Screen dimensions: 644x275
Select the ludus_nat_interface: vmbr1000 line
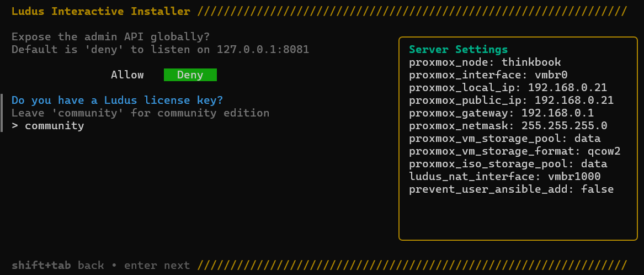click(x=504, y=177)
